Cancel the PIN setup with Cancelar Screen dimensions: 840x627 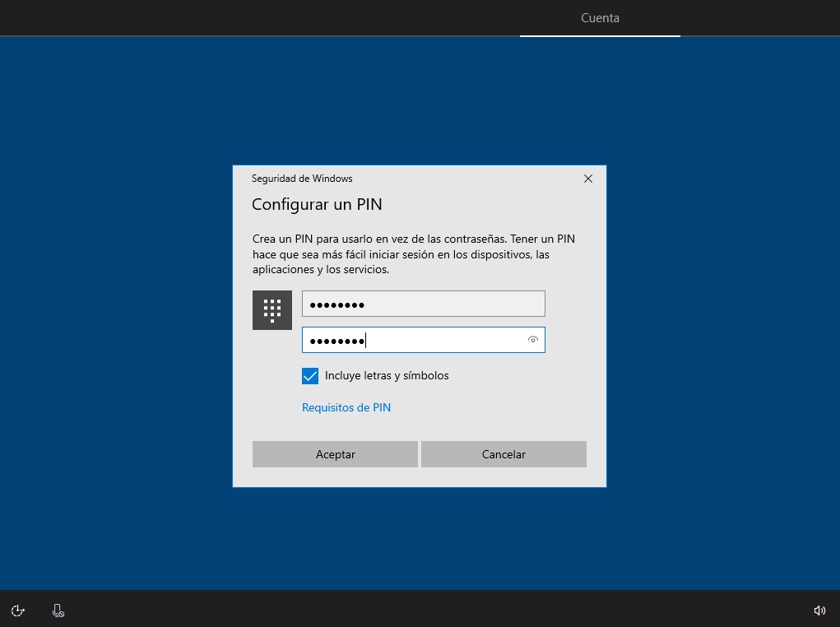pyautogui.click(x=504, y=454)
